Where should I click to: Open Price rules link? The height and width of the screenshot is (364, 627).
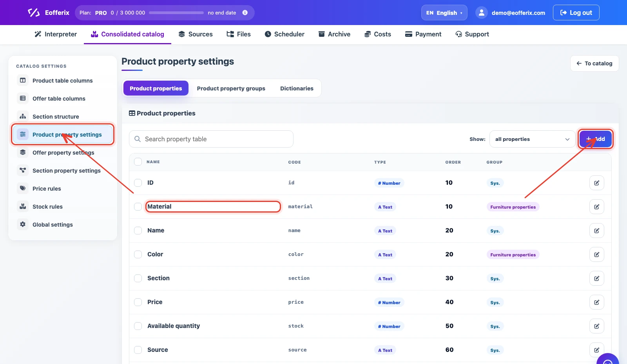[47, 189]
